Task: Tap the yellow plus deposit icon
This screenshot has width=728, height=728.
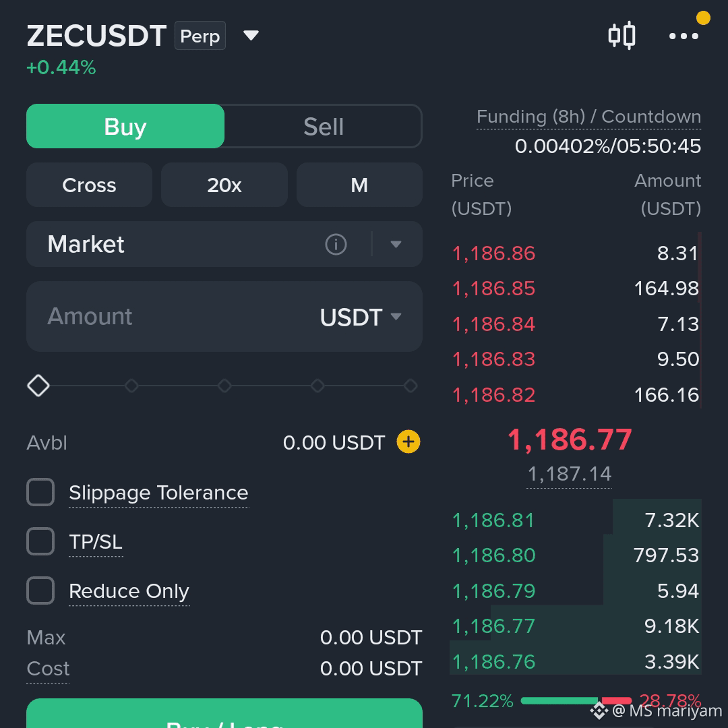Action: [408, 442]
